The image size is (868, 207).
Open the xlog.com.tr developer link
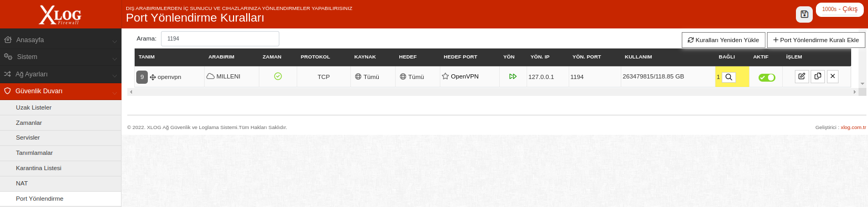click(853, 127)
